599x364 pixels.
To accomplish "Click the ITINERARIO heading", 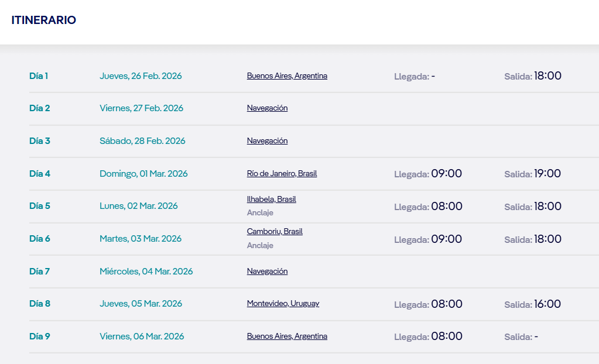I will (x=44, y=20).
